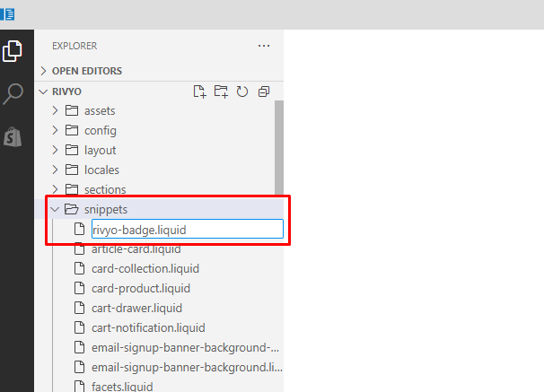Collapse the RIVYO workspace section
Image resolution: width=544 pixels, height=392 pixels.
(43, 91)
